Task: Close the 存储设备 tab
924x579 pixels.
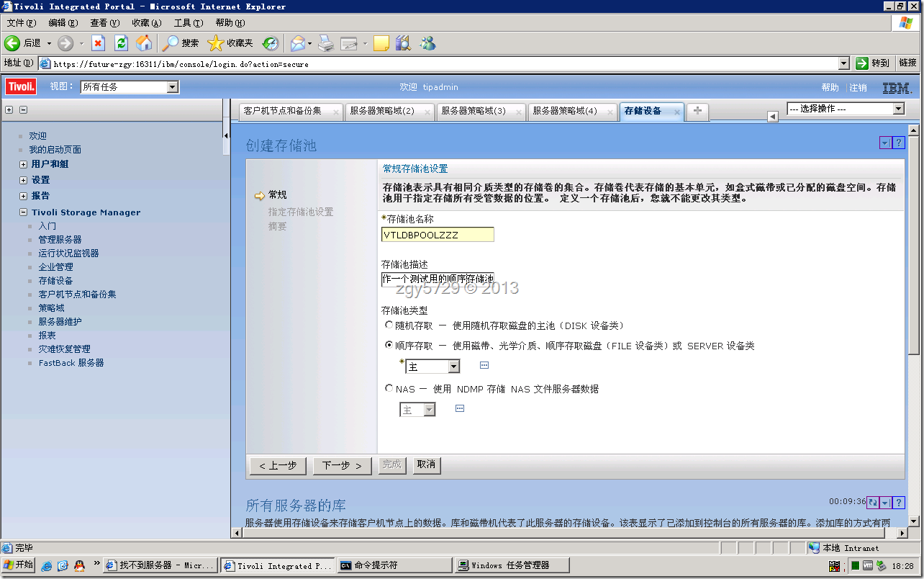Action: (677, 112)
